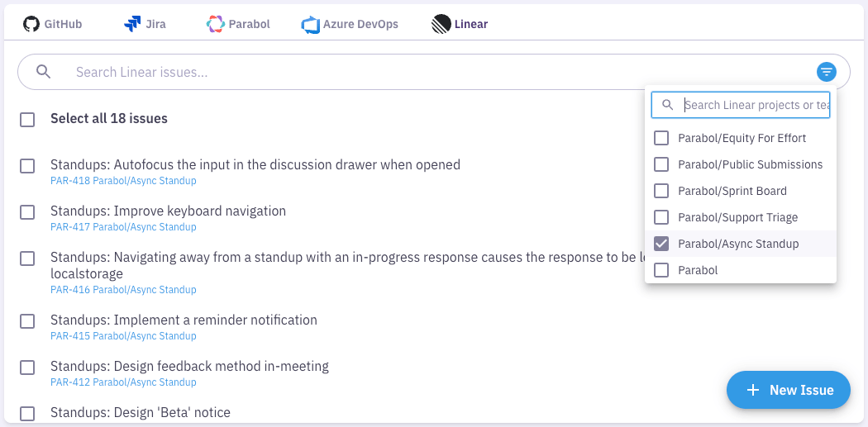Click the Jira logo icon

pos(132,24)
